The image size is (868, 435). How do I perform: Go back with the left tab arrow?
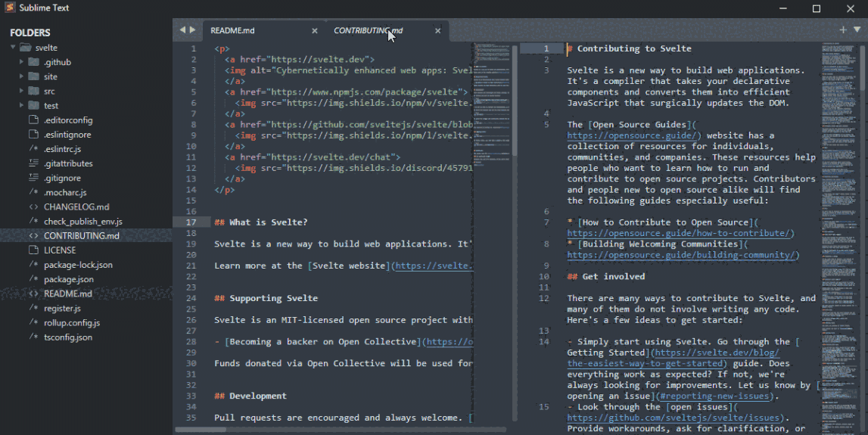click(x=182, y=30)
